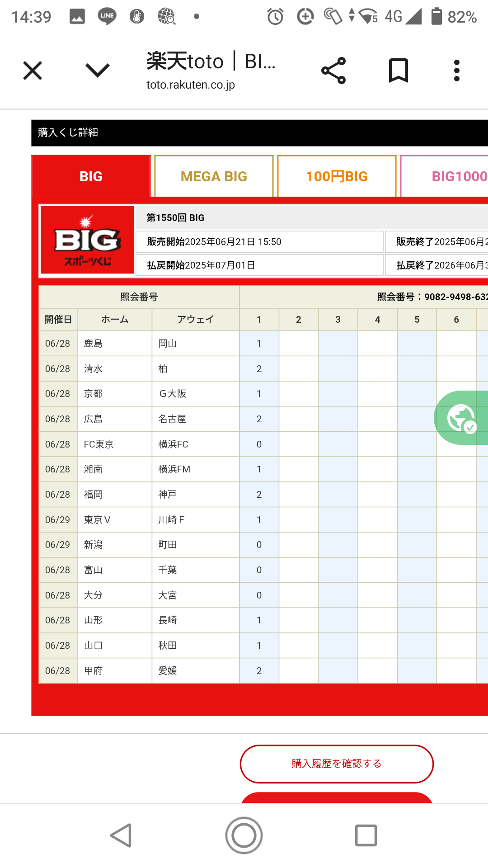Tap the partially visible red button at bottom
This screenshot has height=868, width=488.
pos(337,798)
